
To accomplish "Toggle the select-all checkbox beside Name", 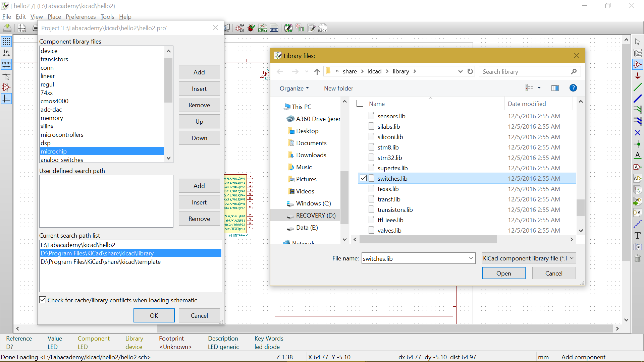I will click(360, 104).
